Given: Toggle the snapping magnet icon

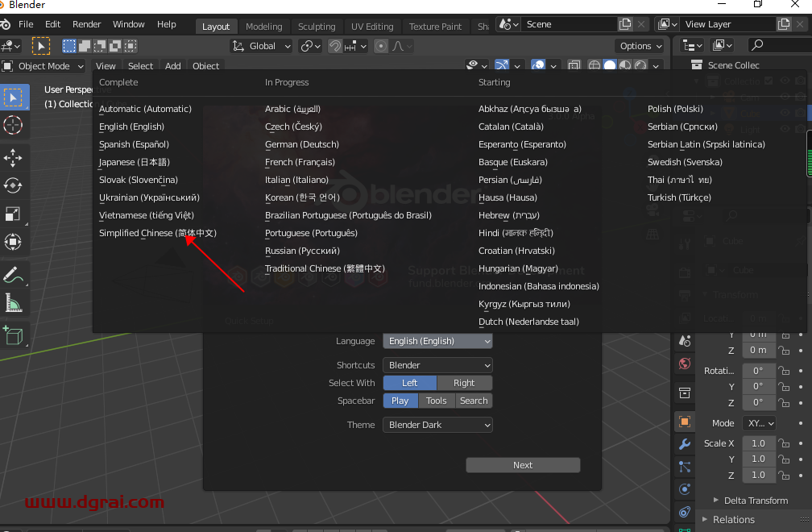Looking at the screenshot, I should [x=335, y=46].
